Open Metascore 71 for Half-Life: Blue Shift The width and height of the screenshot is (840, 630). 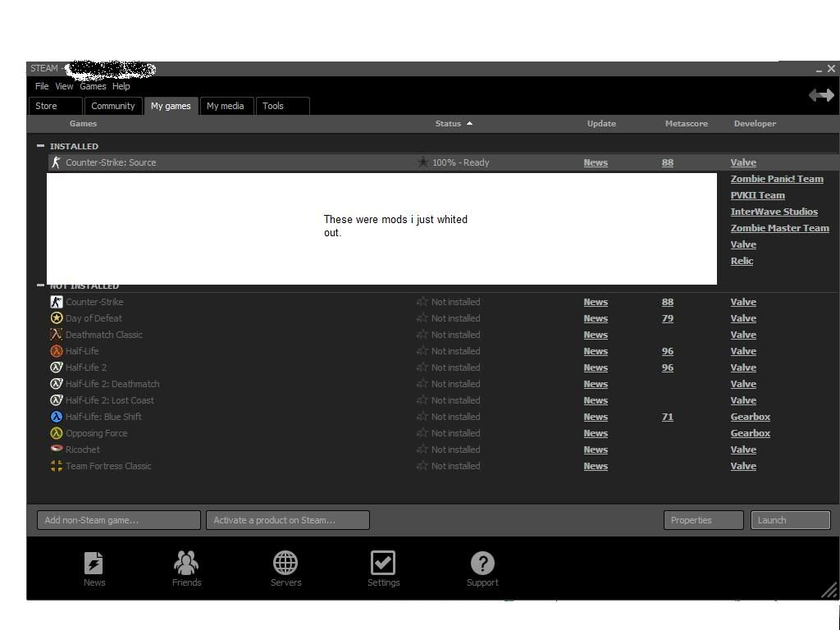click(668, 417)
